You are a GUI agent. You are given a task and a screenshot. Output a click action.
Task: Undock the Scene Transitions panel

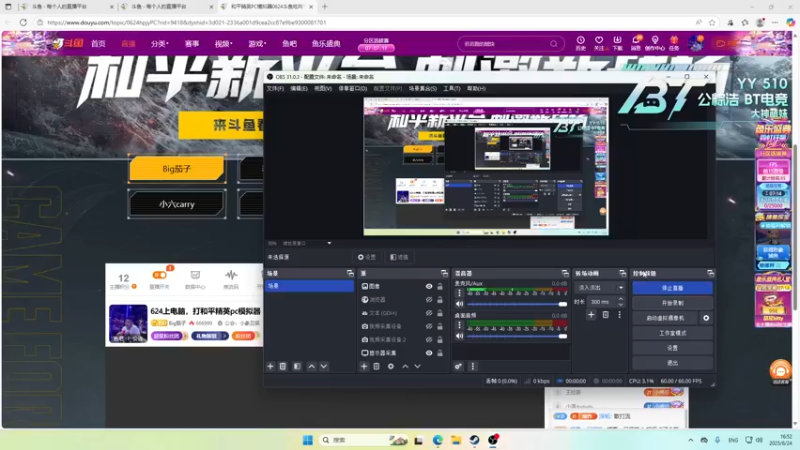pyautogui.click(x=622, y=273)
